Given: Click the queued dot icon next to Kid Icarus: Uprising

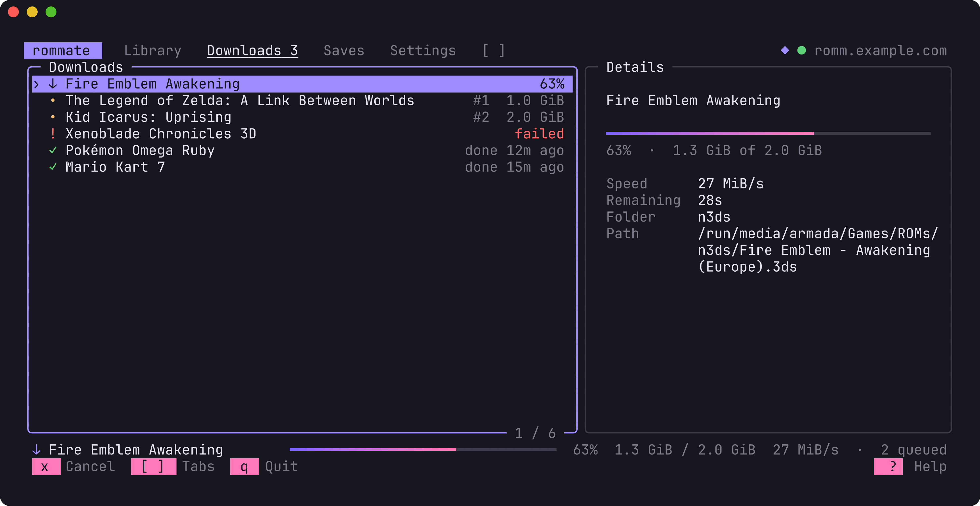Looking at the screenshot, I should [53, 117].
